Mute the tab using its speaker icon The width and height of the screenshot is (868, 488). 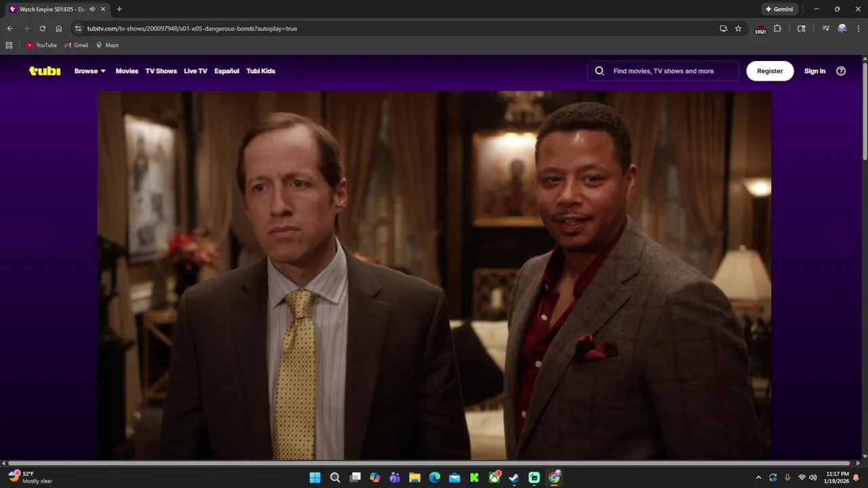point(92,9)
